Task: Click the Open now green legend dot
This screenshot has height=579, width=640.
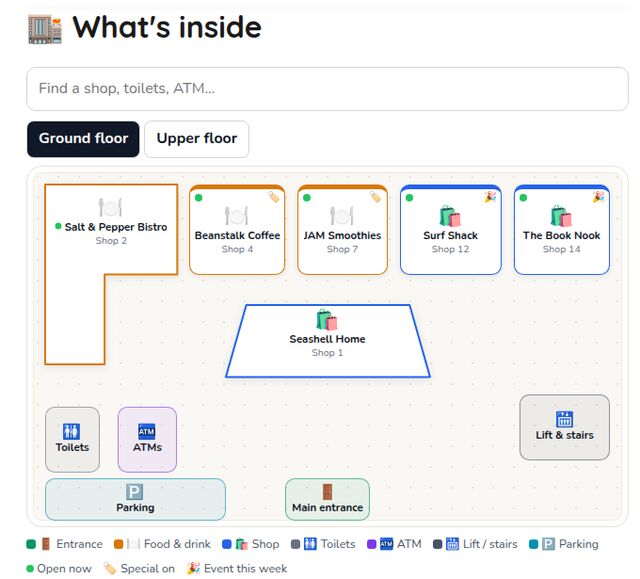Action: click(x=30, y=568)
